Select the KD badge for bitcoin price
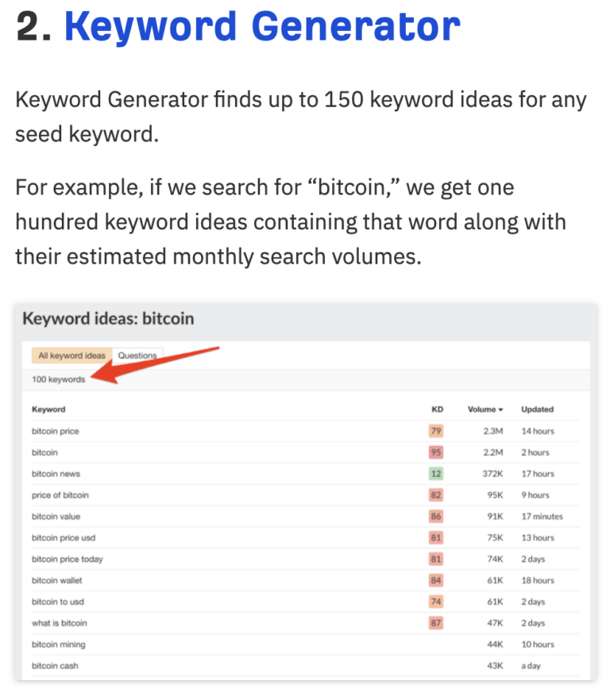610x700 pixels. 435,431
